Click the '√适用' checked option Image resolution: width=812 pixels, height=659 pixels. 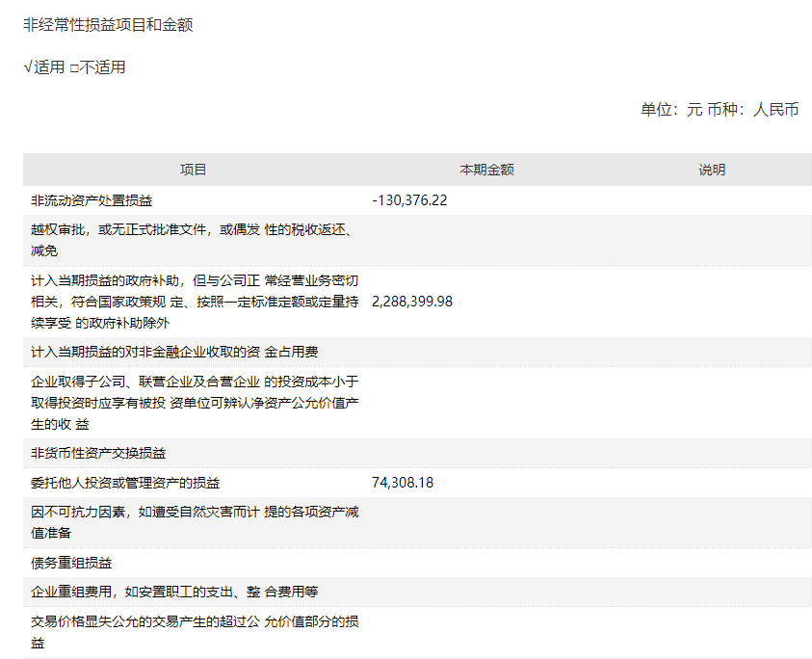[x=44, y=67]
